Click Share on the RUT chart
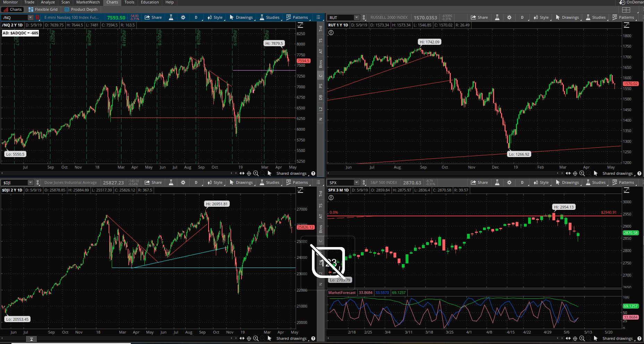Screen dimensions: 644x344 tap(480, 17)
